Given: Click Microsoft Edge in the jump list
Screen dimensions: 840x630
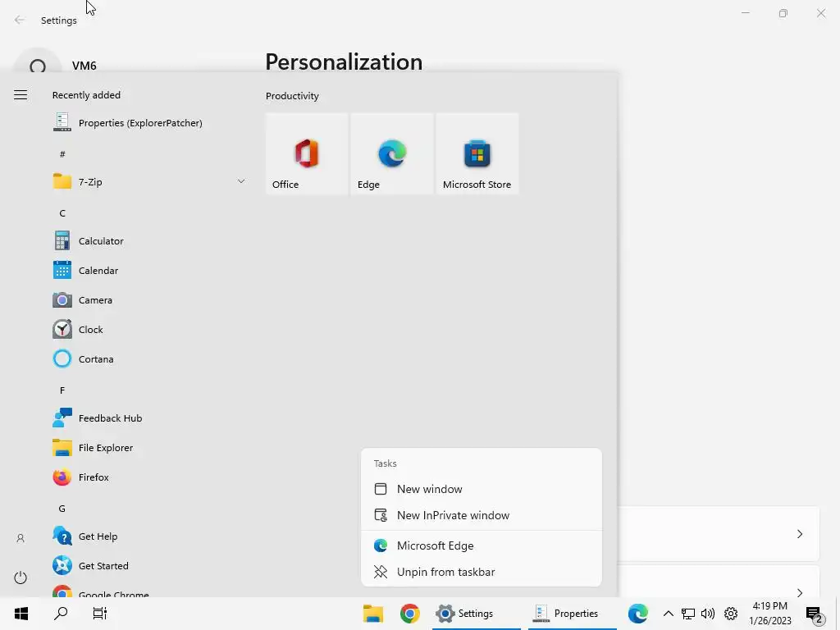Looking at the screenshot, I should point(482,546).
